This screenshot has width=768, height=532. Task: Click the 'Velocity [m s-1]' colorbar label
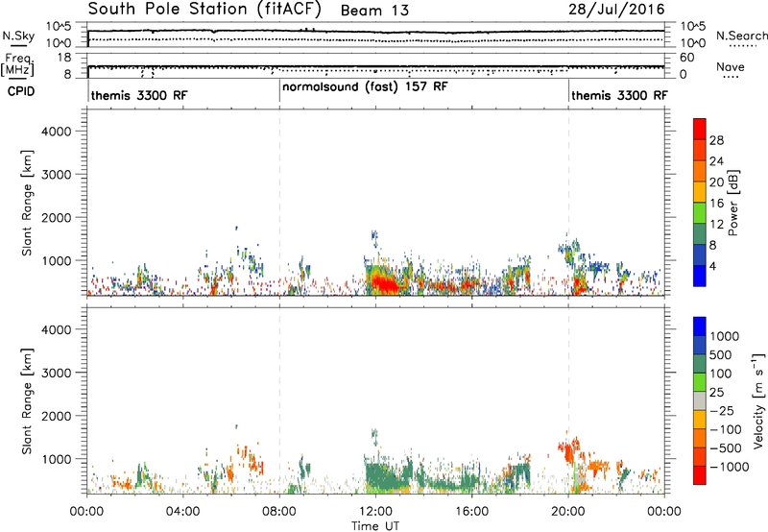click(x=757, y=400)
